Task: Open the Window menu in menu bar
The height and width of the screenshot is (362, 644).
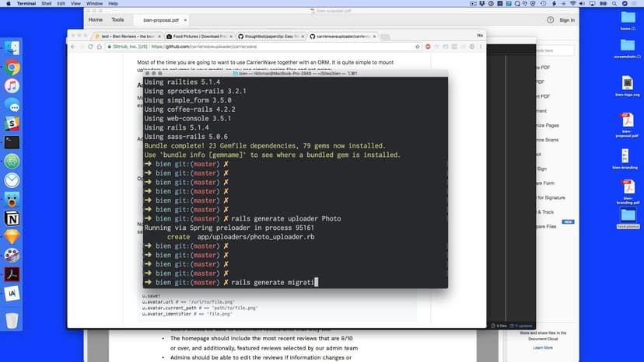Action: tap(95, 4)
